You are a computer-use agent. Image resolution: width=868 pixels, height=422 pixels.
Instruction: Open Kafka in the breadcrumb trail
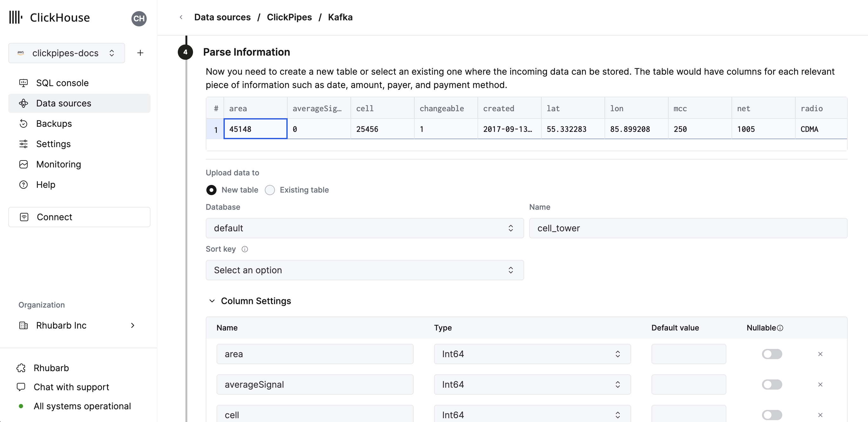point(340,17)
